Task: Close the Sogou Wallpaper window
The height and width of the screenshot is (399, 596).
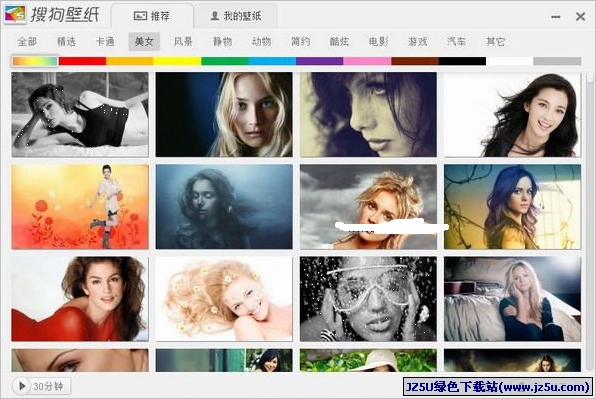Action: (x=580, y=16)
